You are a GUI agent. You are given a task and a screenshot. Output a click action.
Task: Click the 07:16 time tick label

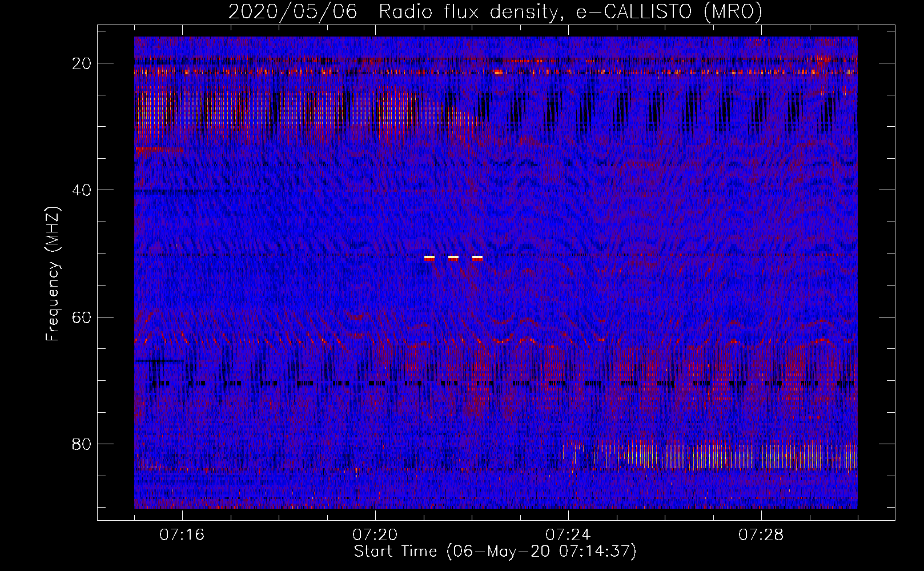[x=182, y=535]
